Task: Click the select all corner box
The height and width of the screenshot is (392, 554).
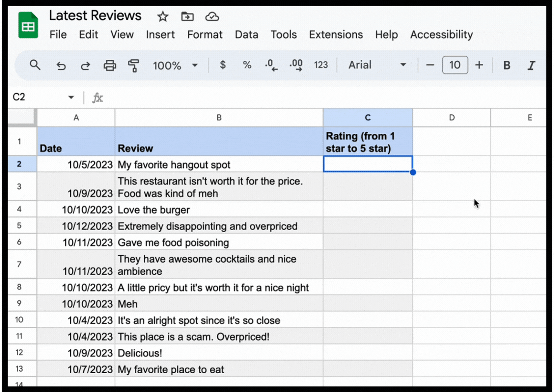Action: click(22, 117)
